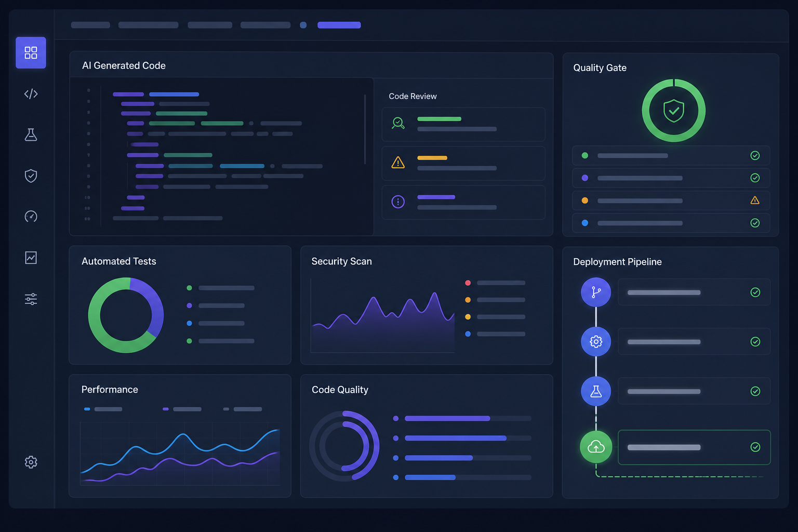Open the info circle code review entry
Screen dimensions: 798x532
pyautogui.click(x=463, y=202)
